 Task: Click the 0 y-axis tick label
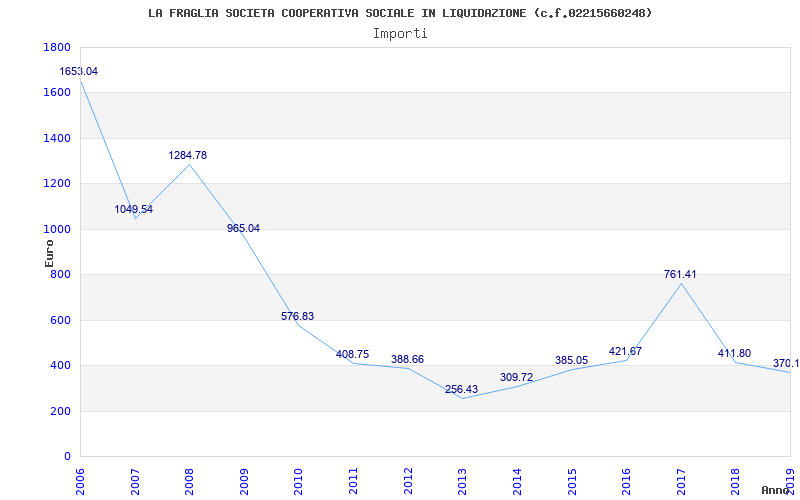coord(67,457)
